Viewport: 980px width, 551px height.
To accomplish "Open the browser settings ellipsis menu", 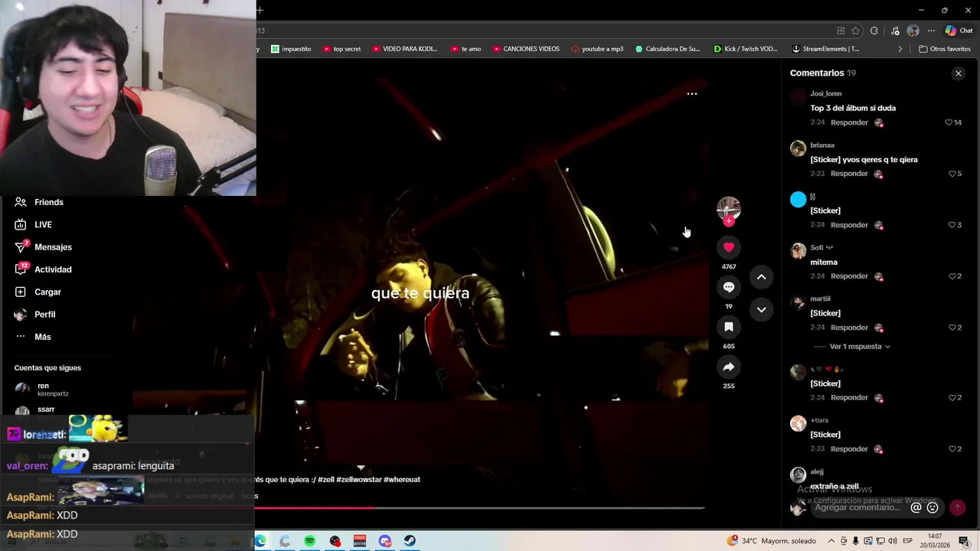I will [x=931, y=31].
